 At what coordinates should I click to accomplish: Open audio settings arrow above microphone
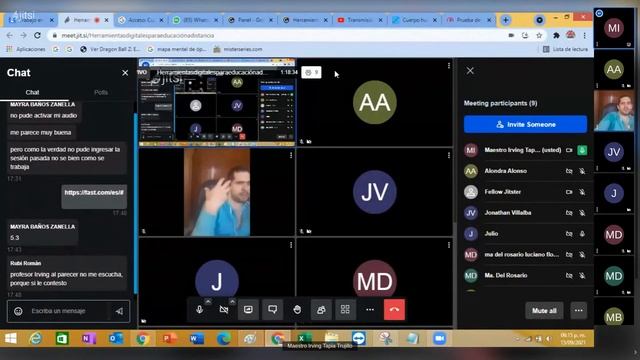point(208,302)
